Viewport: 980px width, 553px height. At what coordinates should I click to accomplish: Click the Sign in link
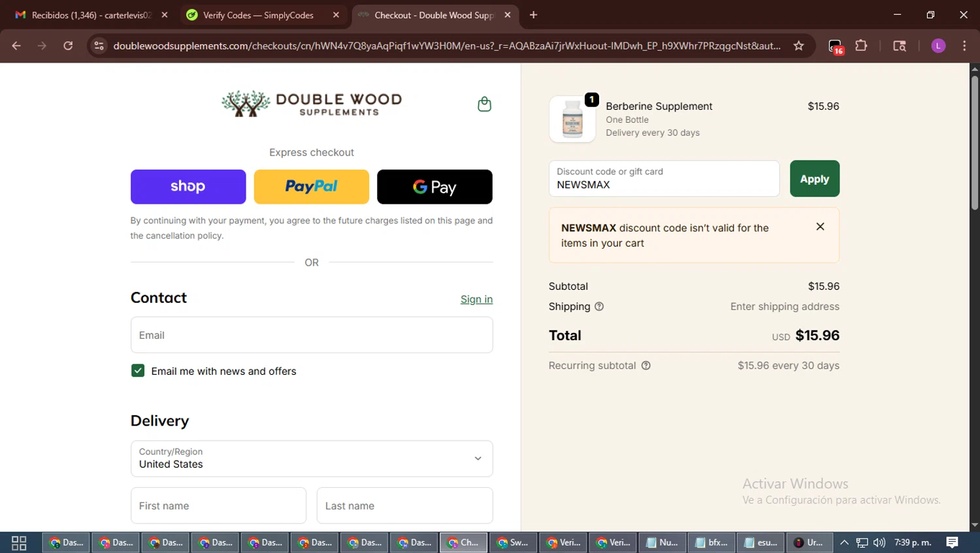point(476,299)
